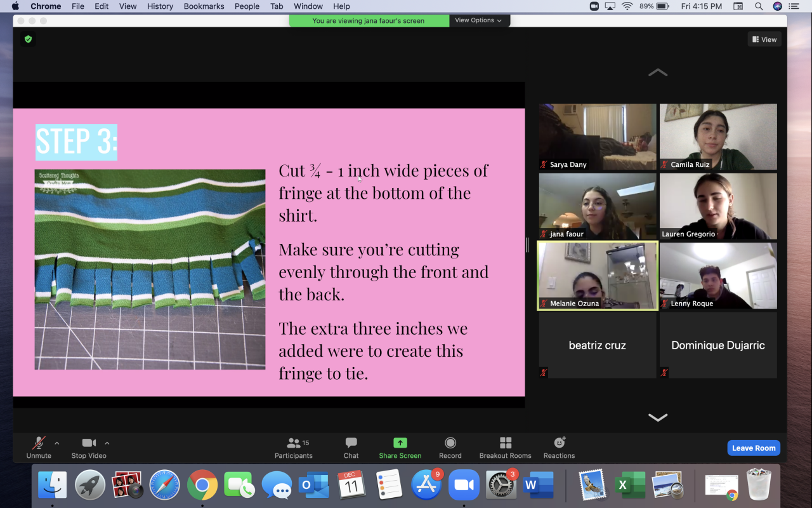Open the History menu in menu bar

pyautogui.click(x=160, y=6)
